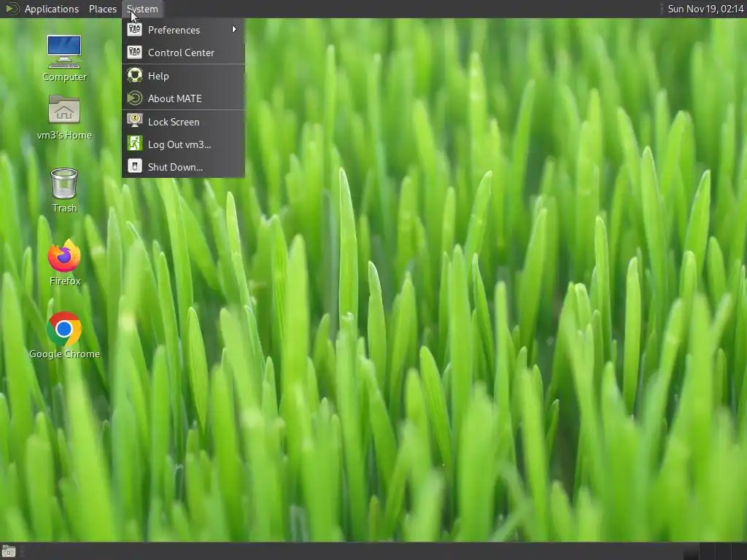Open the Computer desktop icon

point(64,52)
